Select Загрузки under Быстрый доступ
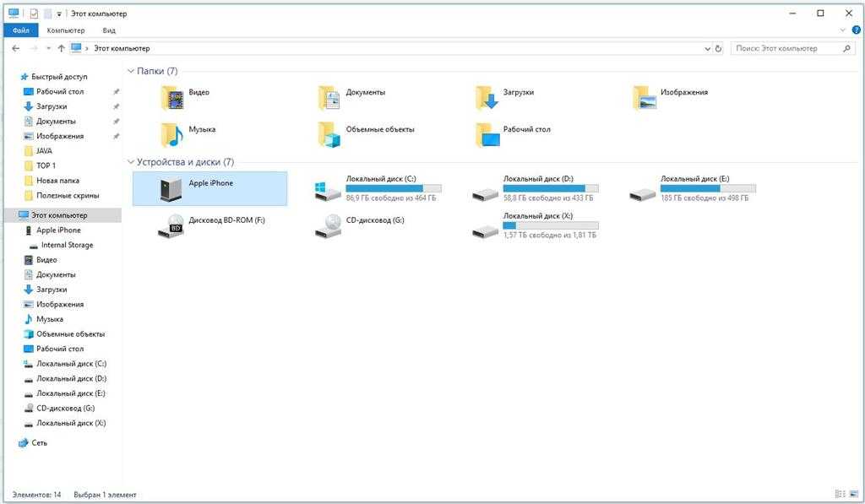Screen dimensions: 865x504 tap(52, 106)
